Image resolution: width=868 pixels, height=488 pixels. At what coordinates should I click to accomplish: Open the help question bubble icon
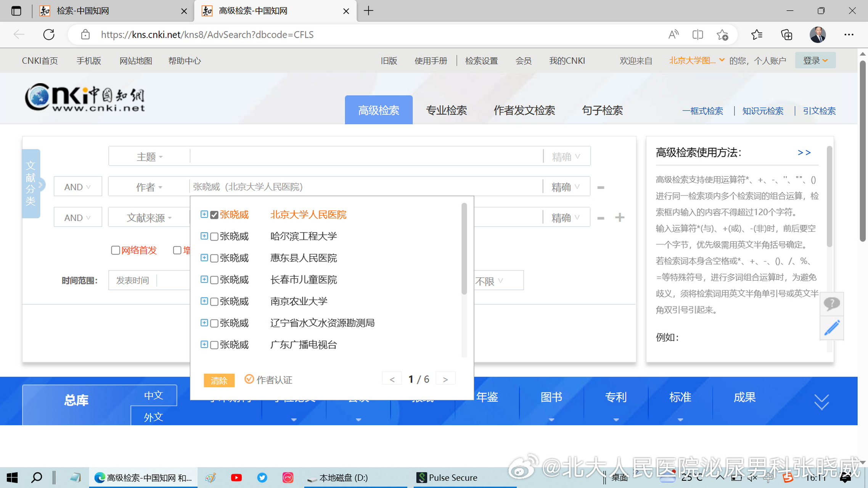tap(832, 303)
